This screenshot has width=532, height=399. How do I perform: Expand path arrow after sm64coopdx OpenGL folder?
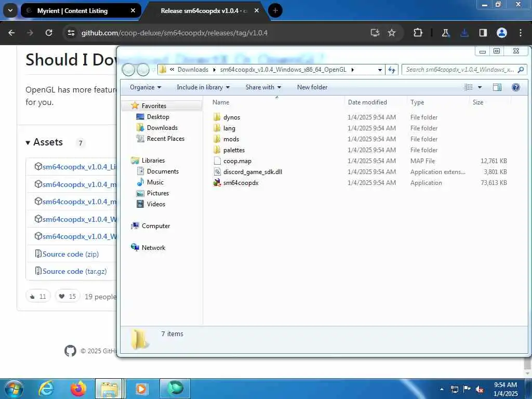(x=353, y=70)
